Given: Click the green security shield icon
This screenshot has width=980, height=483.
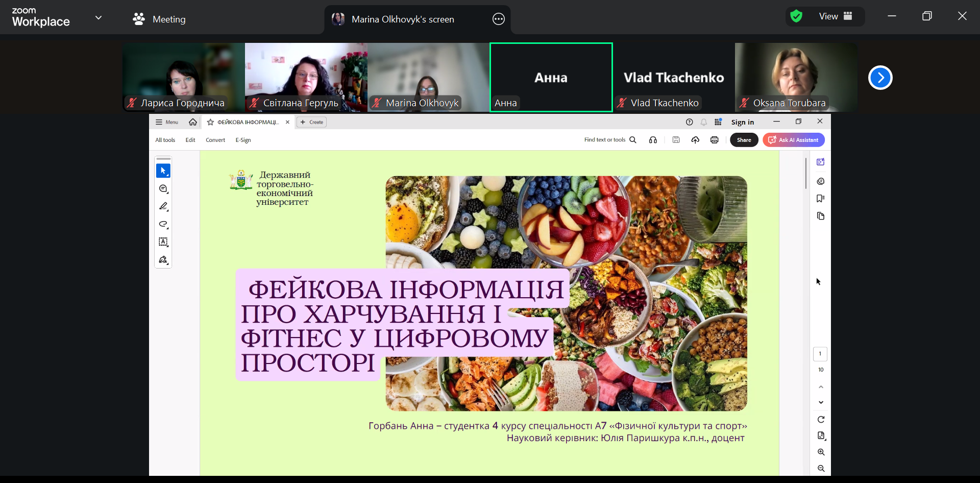Looking at the screenshot, I should pyautogui.click(x=796, y=16).
